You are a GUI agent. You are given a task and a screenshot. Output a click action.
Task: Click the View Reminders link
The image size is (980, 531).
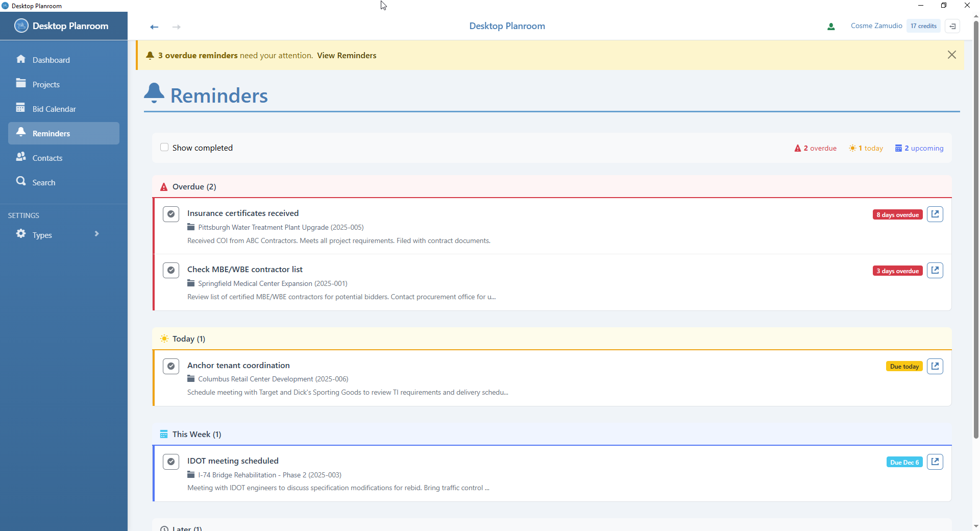pyautogui.click(x=347, y=56)
